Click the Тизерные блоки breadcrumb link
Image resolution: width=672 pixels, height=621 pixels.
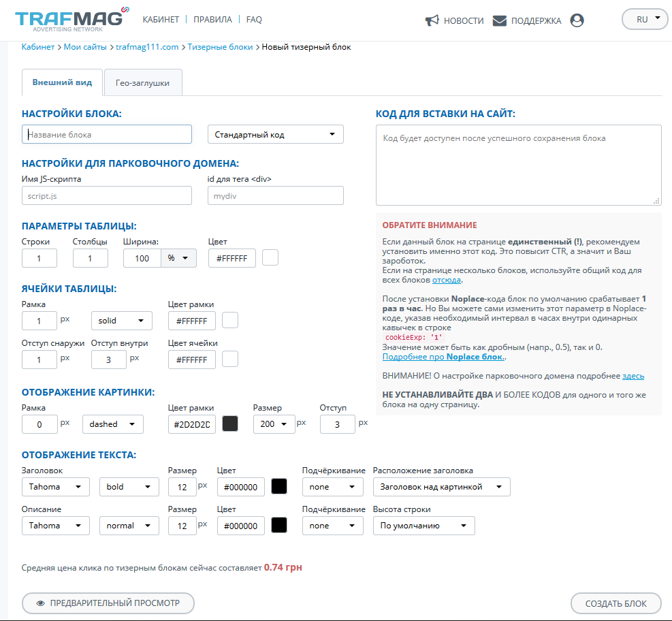[x=220, y=47]
